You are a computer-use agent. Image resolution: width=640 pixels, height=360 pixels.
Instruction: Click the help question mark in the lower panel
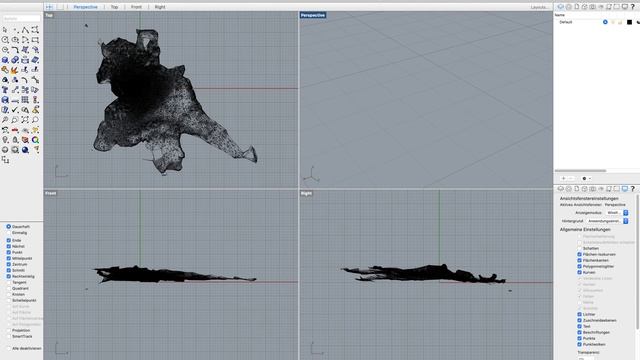tap(633, 189)
